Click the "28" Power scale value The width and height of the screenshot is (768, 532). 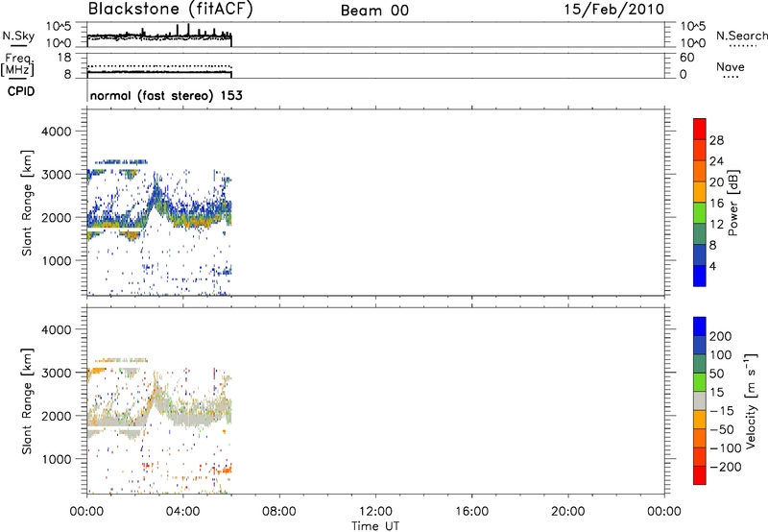[716, 140]
